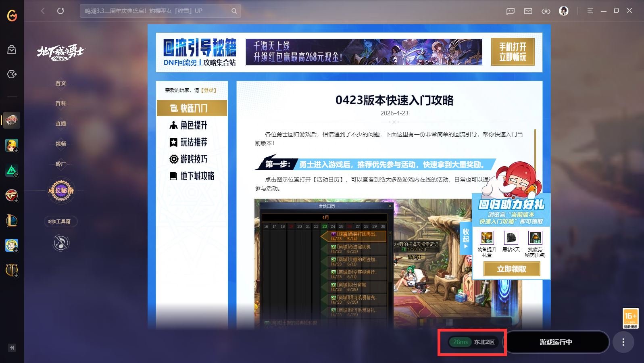
Task: Open the 东北2区 server selector
Action: tap(484, 342)
